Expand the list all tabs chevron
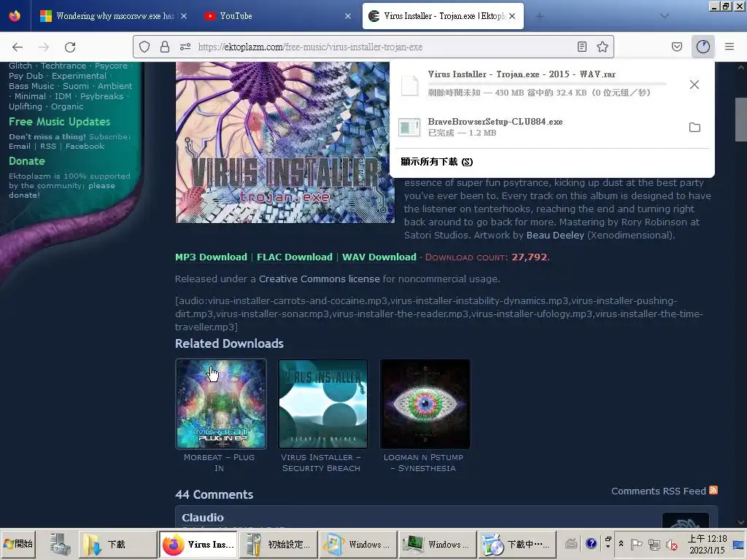This screenshot has width=747, height=560. pyautogui.click(x=664, y=16)
